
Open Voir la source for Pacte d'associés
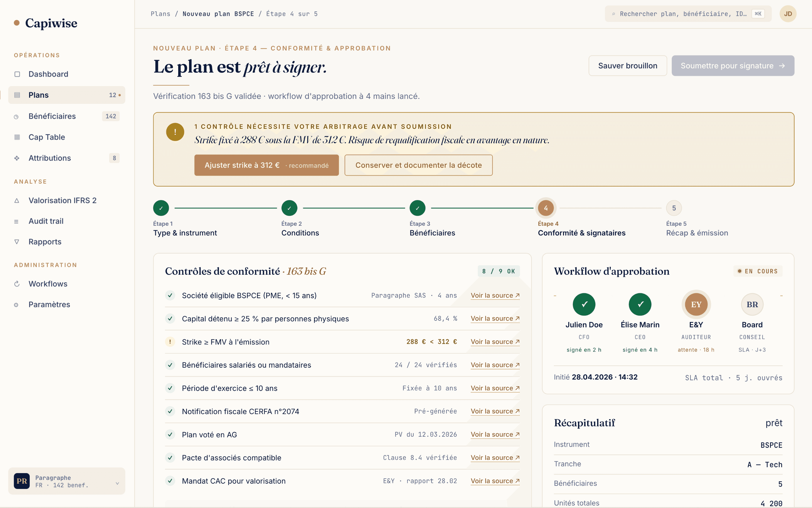(495, 458)
